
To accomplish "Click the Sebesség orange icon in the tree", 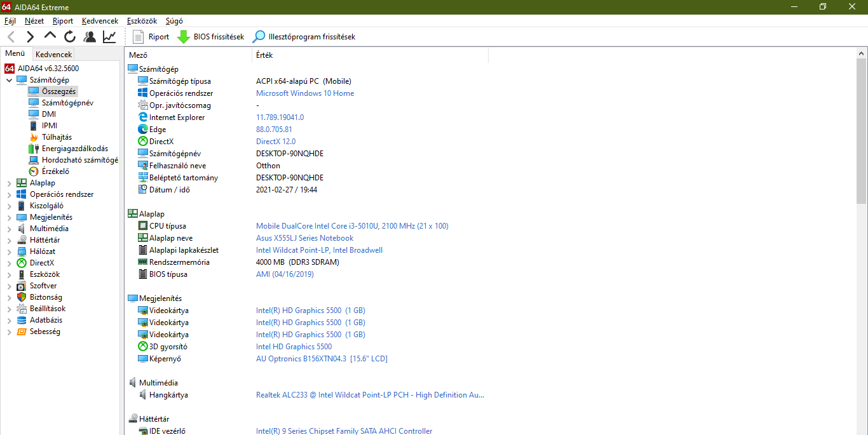I will [22, 331].
